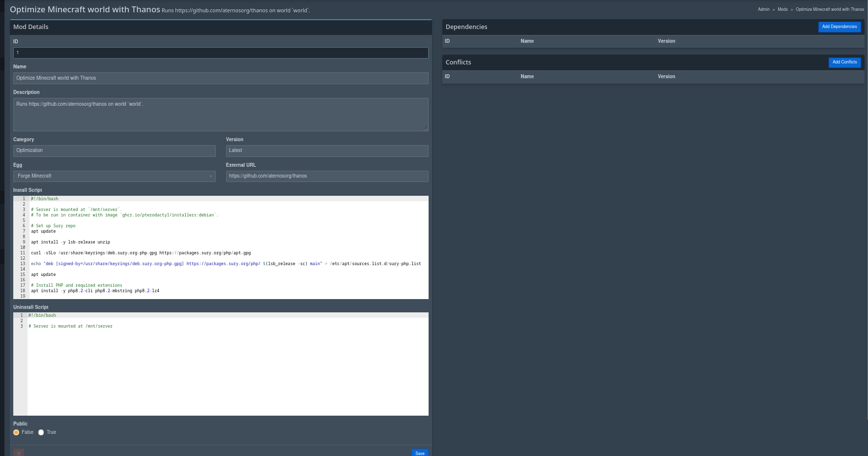Click the Add Dependencies button

coord(839,27)
